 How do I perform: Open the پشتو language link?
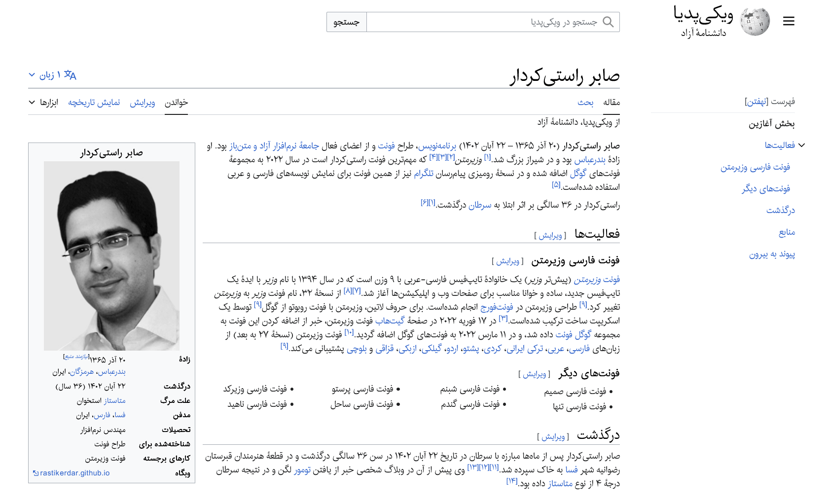coord(470,349)
